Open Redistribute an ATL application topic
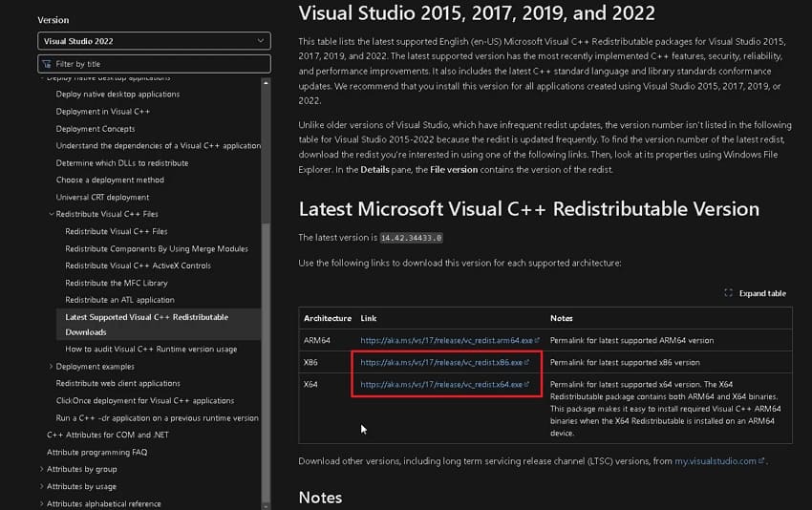Screen dimensions: 812x510 (119, 299)
